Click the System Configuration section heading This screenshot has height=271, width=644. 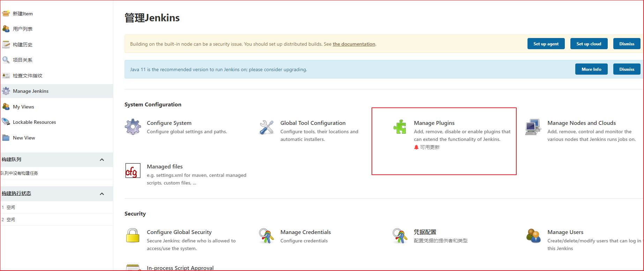[153, 104]
